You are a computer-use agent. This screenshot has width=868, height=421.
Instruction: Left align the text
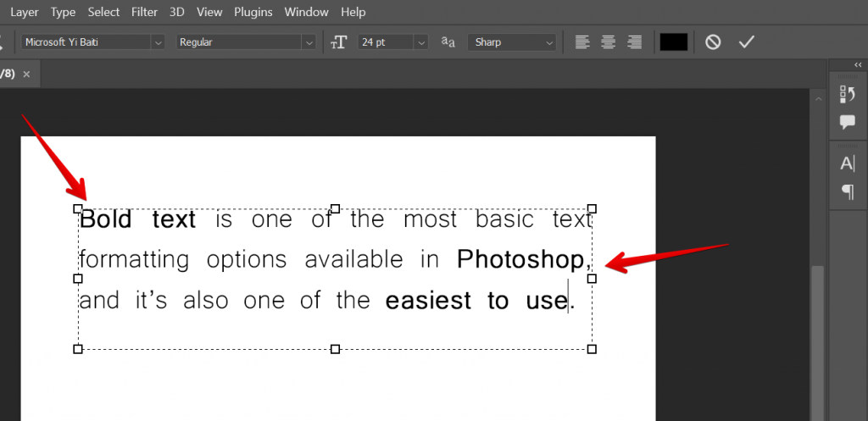click(x=581, y=42)
